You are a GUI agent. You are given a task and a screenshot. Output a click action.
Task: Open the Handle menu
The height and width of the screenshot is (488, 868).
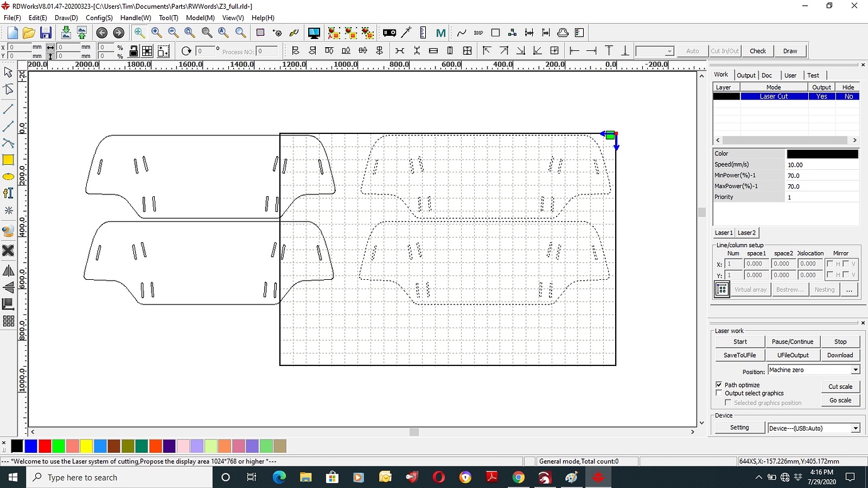(x=135, y=18)
